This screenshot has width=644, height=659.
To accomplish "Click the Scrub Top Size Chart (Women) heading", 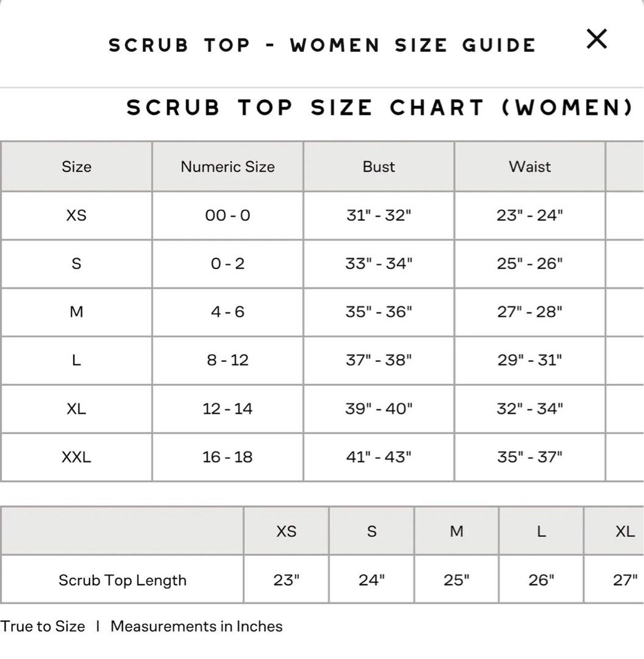I will 379,108.
